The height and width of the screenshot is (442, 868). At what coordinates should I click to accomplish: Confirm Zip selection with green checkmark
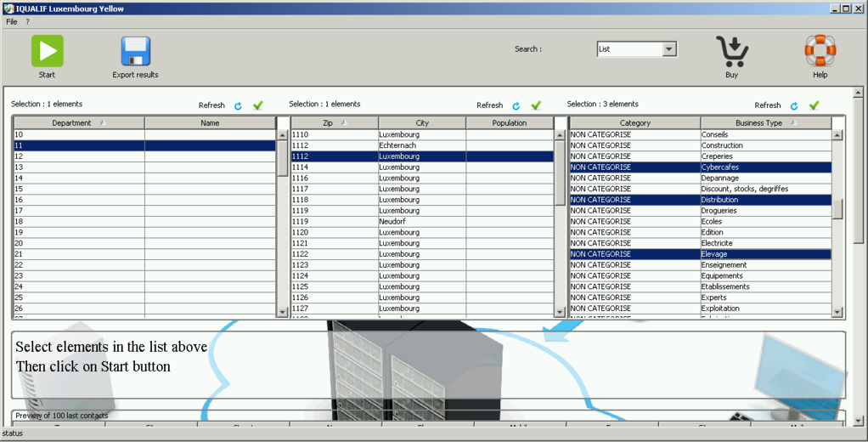click(x=536, y=105)
